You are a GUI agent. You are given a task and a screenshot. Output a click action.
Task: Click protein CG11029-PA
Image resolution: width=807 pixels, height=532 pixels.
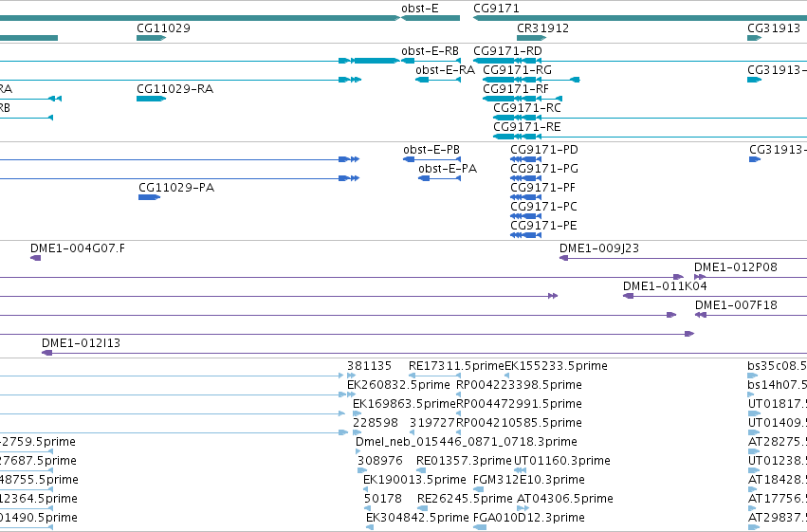[x=176, y=188]
